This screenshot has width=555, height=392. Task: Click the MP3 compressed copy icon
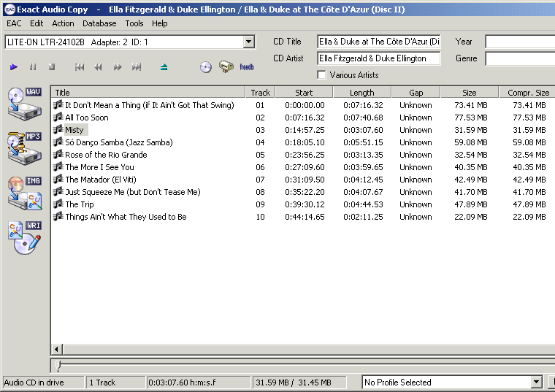point(24,147)
